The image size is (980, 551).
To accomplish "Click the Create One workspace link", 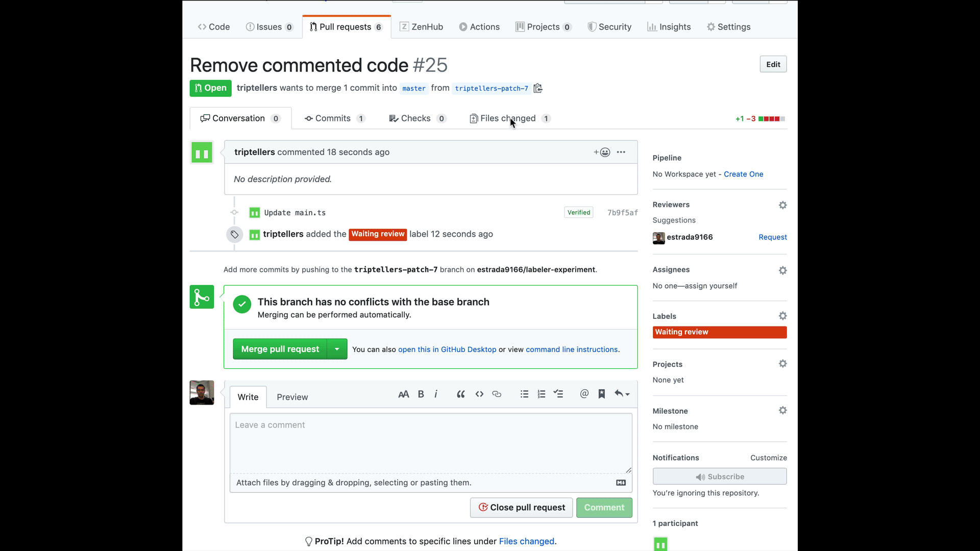I will click(743, 174).
